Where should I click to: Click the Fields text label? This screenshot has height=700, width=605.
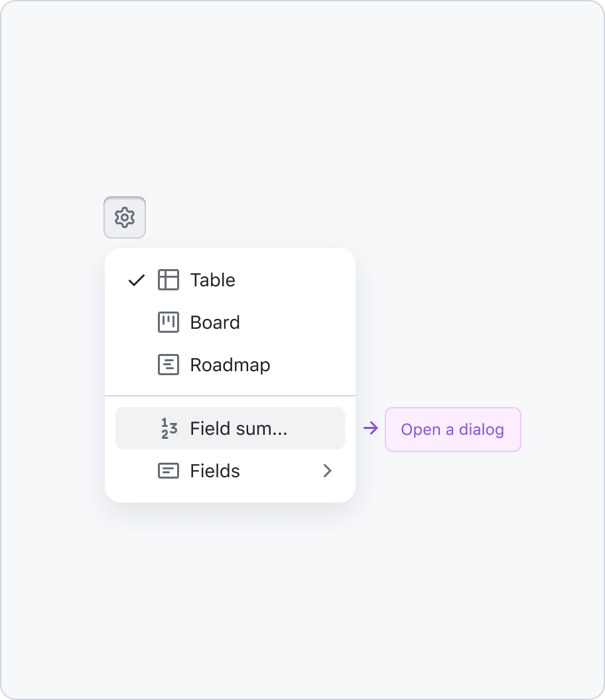[215, 471]
